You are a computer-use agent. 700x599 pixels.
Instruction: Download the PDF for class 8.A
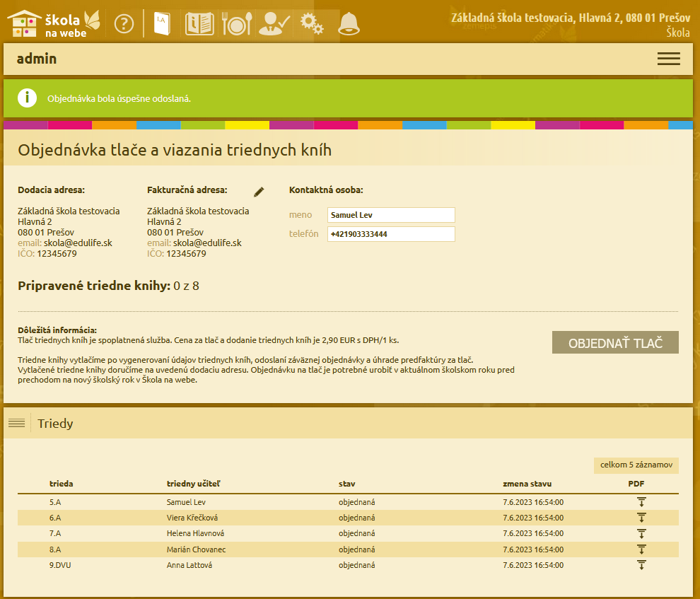click(641, 549)
